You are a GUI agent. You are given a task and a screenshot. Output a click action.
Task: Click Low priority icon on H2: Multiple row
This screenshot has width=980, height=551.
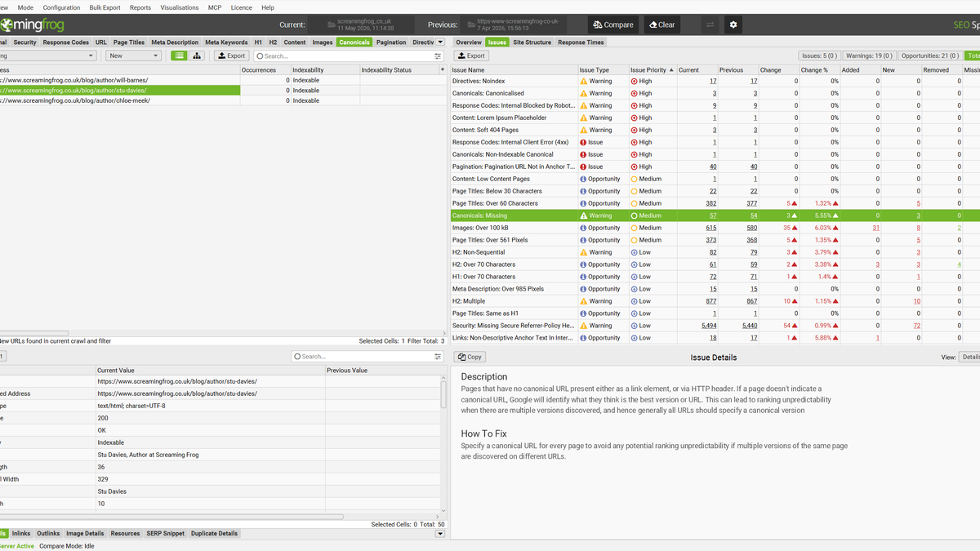click(635, 301)
